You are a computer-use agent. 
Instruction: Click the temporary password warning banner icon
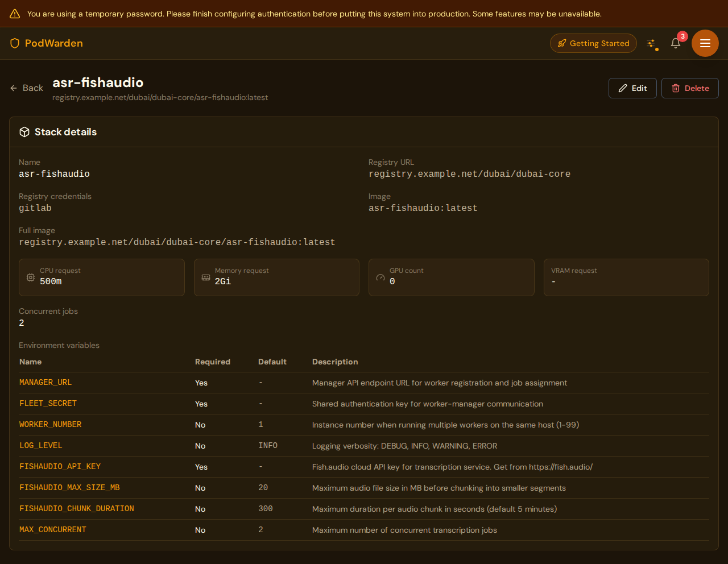tap(14, 13)
